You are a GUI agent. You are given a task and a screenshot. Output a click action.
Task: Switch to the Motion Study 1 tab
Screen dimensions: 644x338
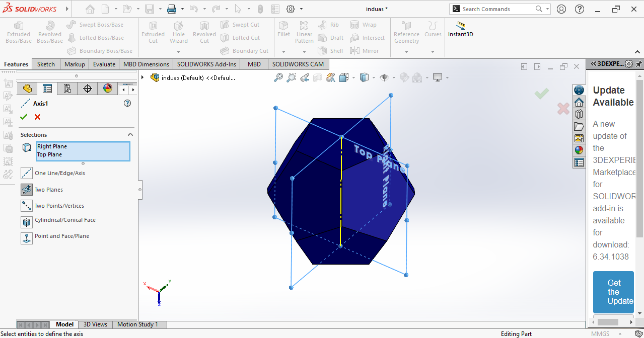(137, 324)
